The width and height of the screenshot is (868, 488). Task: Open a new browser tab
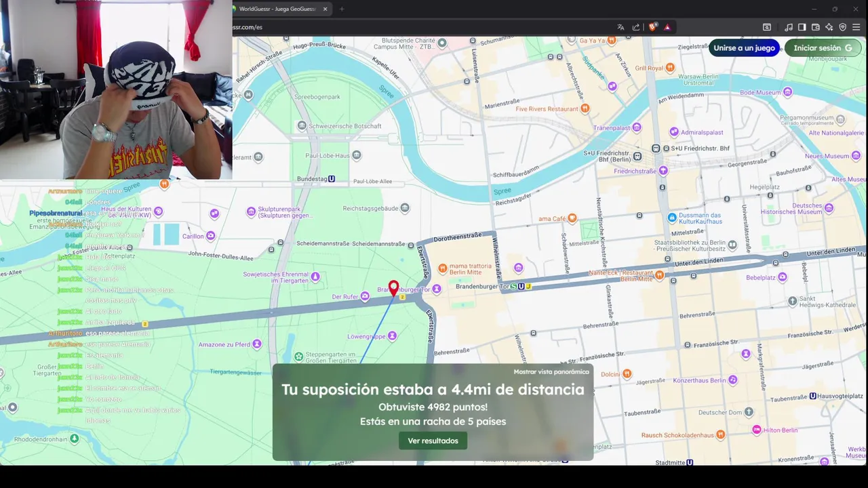pos(342,9)
